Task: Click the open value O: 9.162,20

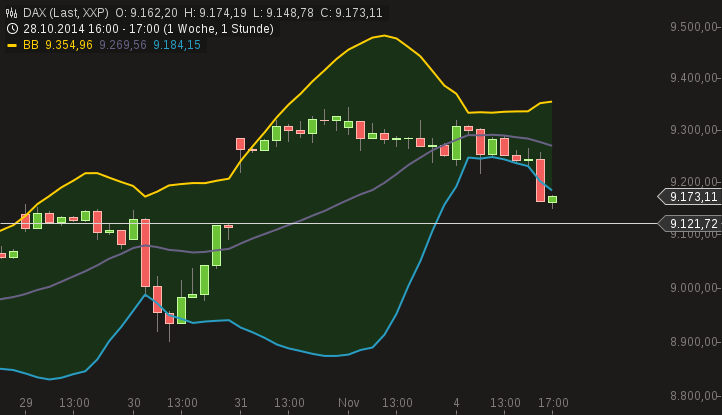Action: pos(146,13)
